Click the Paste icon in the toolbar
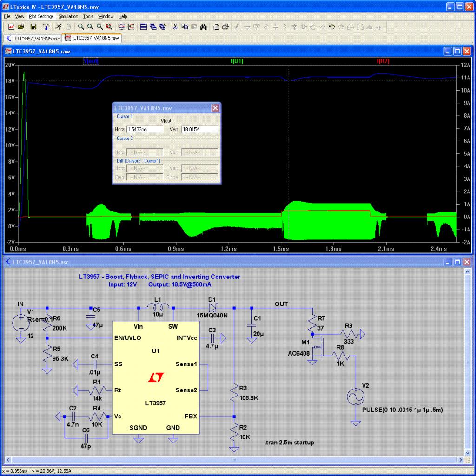Image resolution: width=476 pixels, height=476 pixels. pos(194,26)
